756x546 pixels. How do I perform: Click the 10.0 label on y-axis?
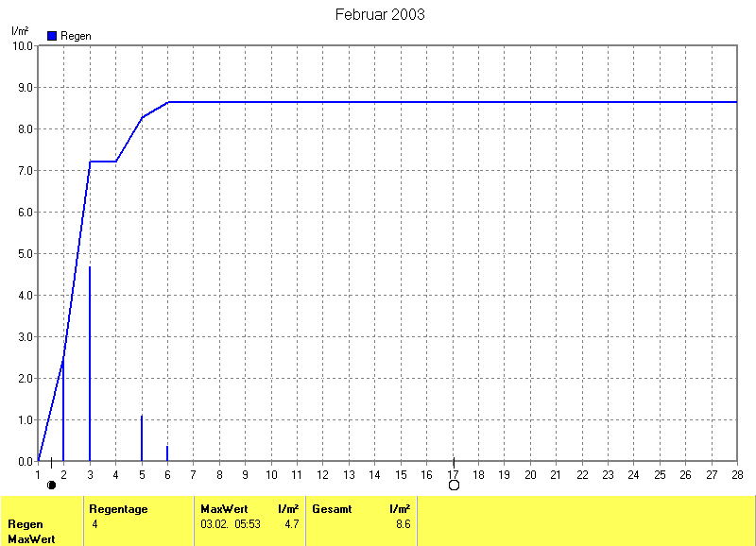(x=23, y=46)
